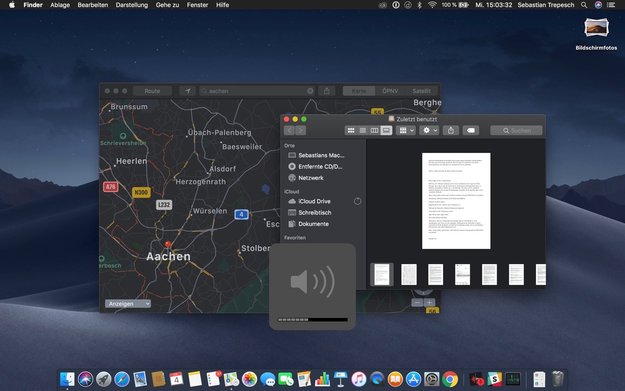This screenshot has width=625, height=391.
Task: Open the Ablage menu
Action: [60, 5]
